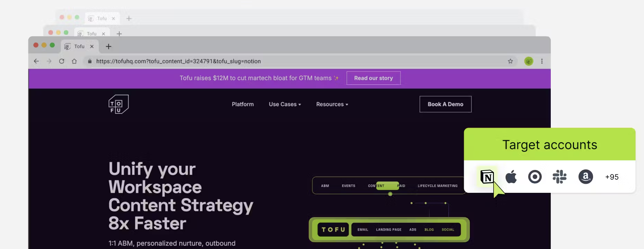
Task: Open browser three-dot menu
Action: pos(542,61)
